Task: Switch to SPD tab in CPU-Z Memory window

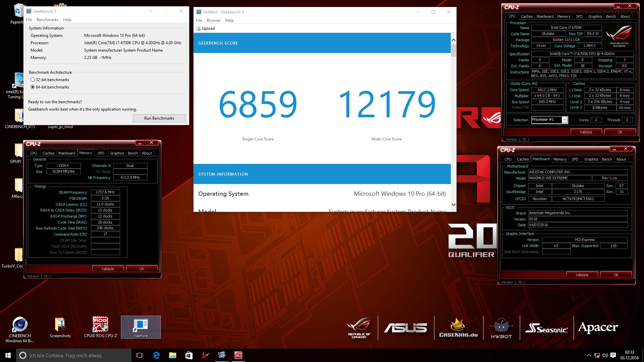Action: click(101, 153)
